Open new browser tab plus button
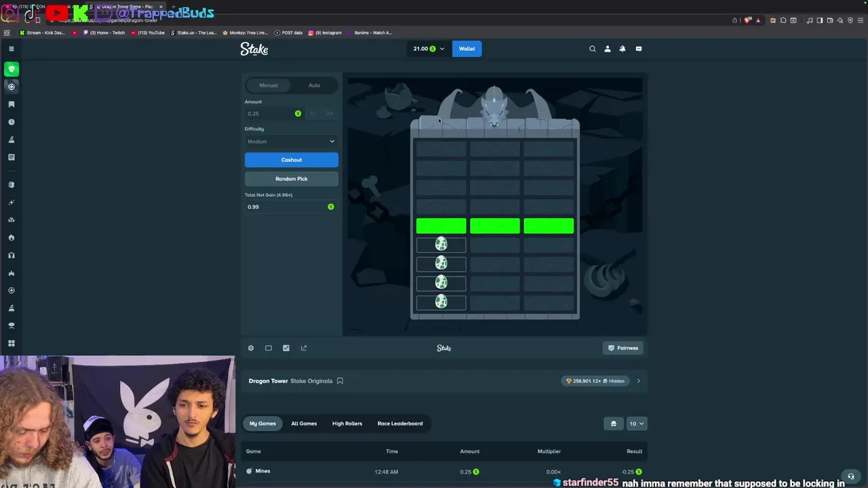The image size is (868, 488). click(x=174, y=7)
